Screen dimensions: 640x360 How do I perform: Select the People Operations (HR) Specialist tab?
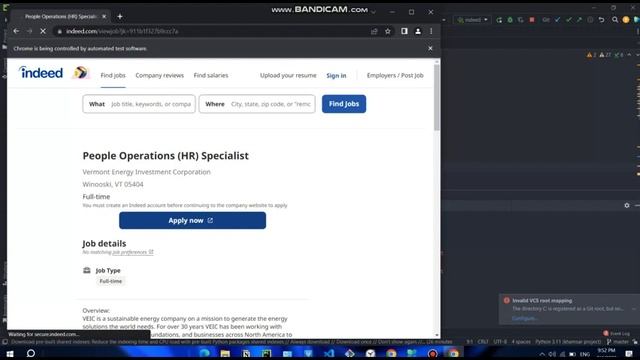pyautogui.click(x=60, y=16)
